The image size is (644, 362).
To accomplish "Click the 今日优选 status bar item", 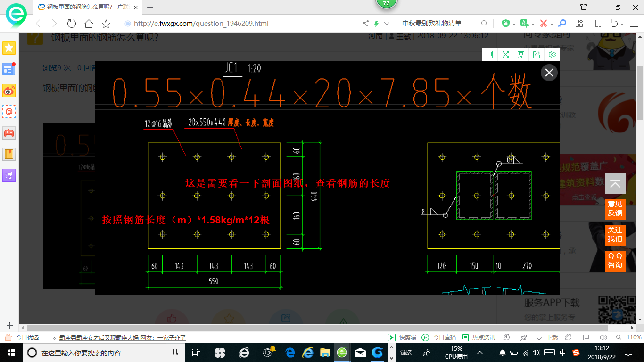I will click(x=22, y=337).
